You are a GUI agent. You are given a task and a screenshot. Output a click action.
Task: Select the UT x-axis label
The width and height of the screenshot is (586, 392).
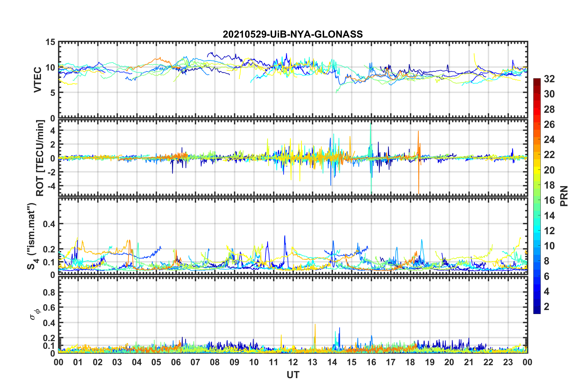coord(293,375)
